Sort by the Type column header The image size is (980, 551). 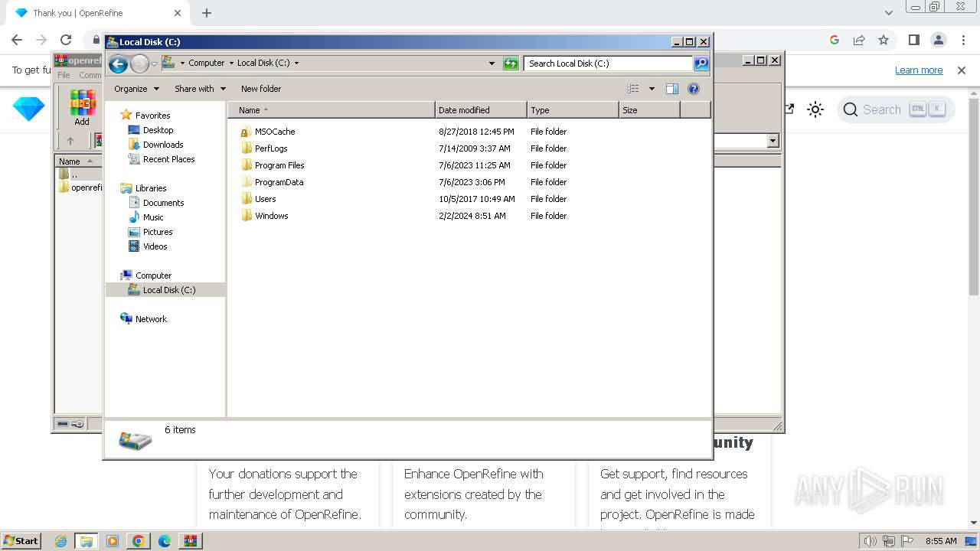[x=573, y=110]
